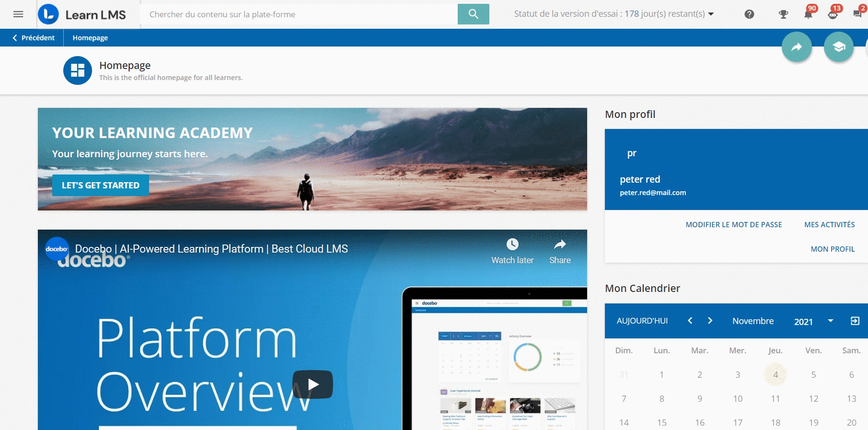Viewport: 868px width, 430px height.
Task: Click the calendar export icon
Action: point(855,321)
